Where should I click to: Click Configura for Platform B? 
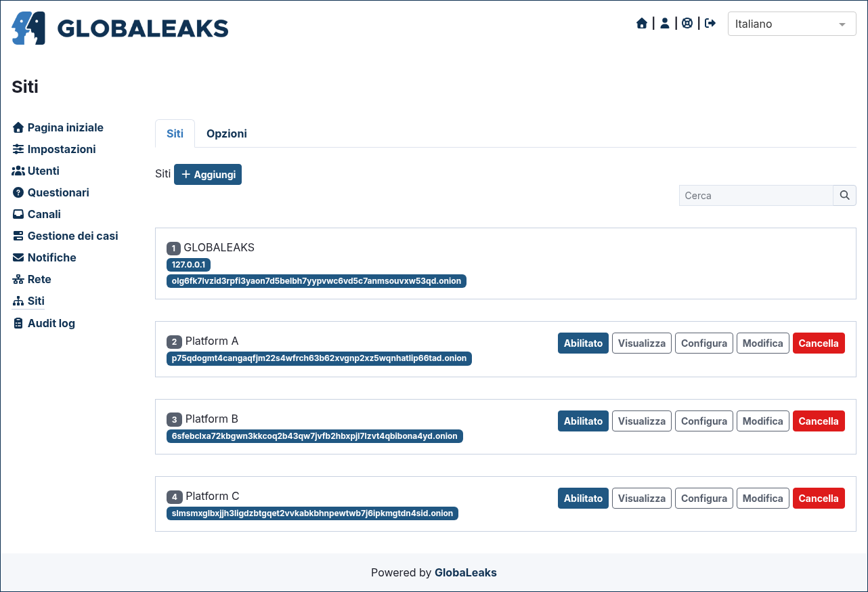tap(704, 421)
